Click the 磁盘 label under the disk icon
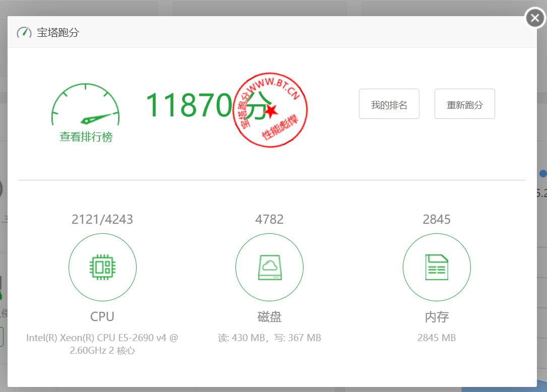 click(x=269, y=316)
